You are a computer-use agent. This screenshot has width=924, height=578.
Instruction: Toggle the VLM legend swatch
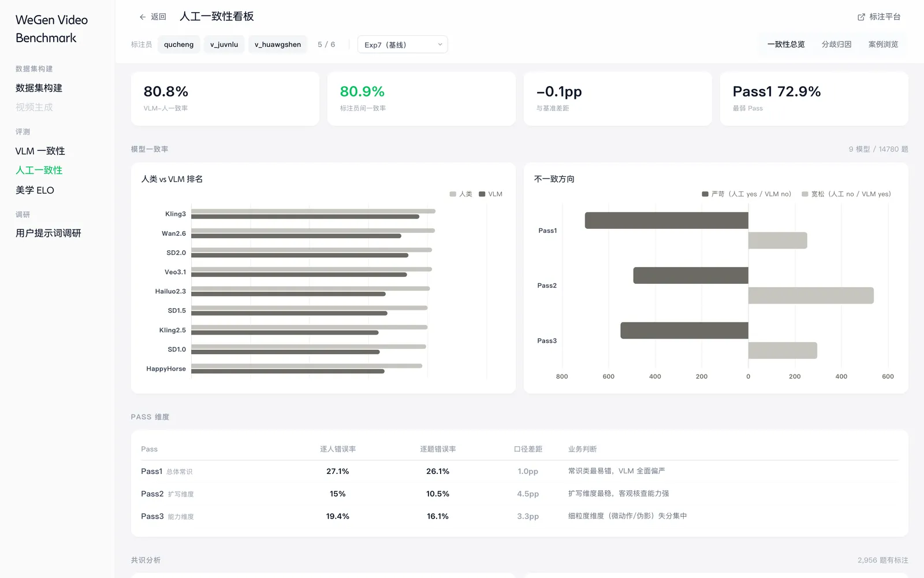coord(482,194)
